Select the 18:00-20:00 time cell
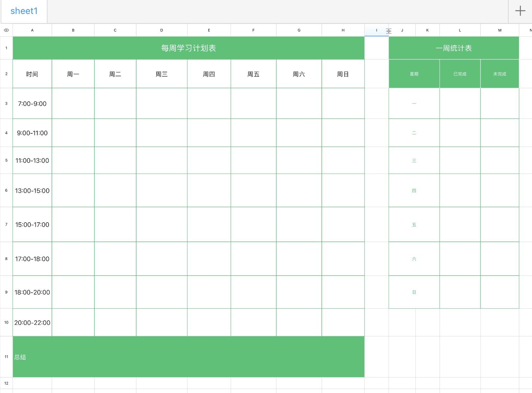Image resolution: width=532 pixels, height=393 pixels. pyautogui.click(x=32, y=292)
